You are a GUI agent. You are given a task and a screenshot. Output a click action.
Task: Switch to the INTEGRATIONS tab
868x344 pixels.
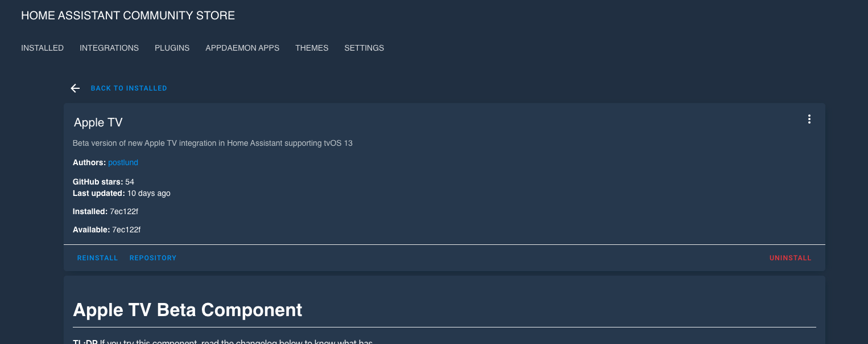[x=109, y=48]
